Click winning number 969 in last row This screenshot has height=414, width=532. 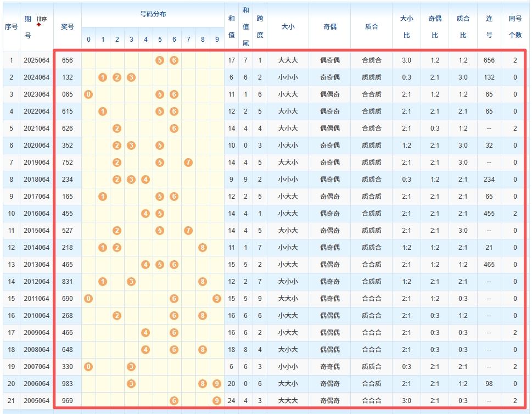click(68, 401)
